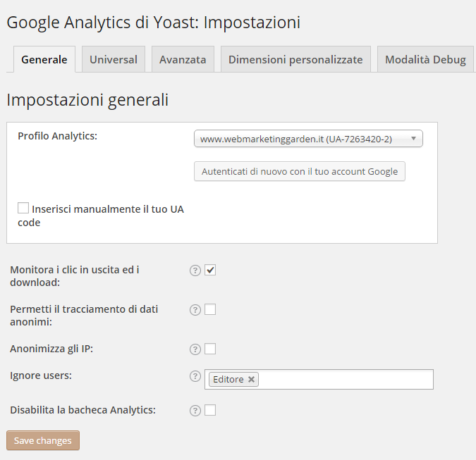The height and width of the screenshot is (460, 476).
Task: Check Disabilita la bacheca Analytics box
Action: coord(210,410)
